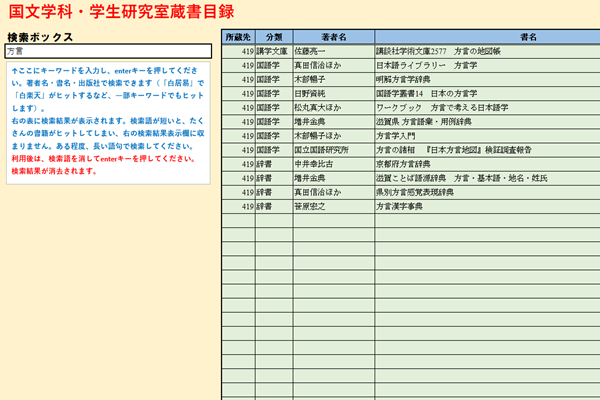
Task: Click author cell 中井幸比古
Action: 332,164
